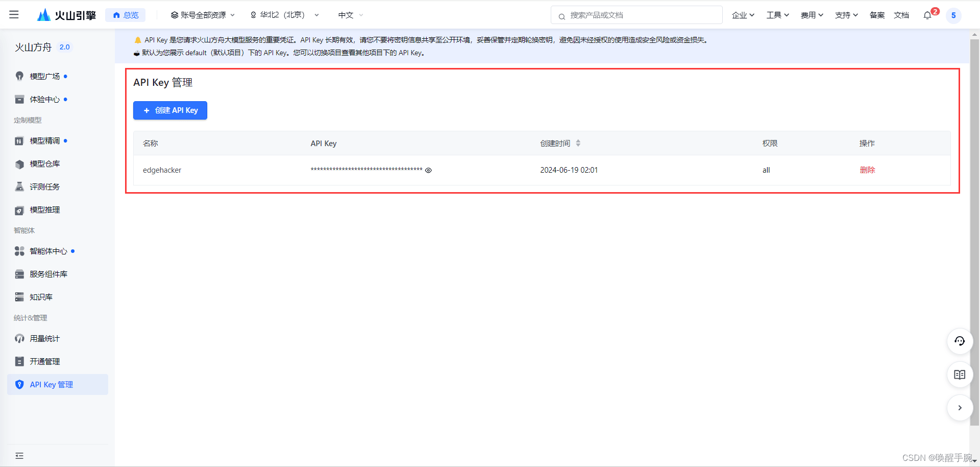
Task: Open the 中文 language dropdown
Action: point(351,15)
